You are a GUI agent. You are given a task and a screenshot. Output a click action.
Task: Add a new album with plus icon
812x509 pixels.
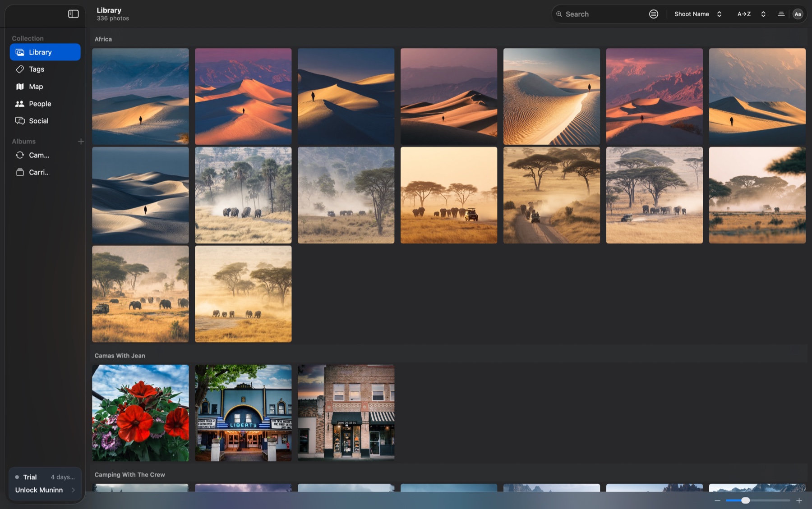pos(81,142)
